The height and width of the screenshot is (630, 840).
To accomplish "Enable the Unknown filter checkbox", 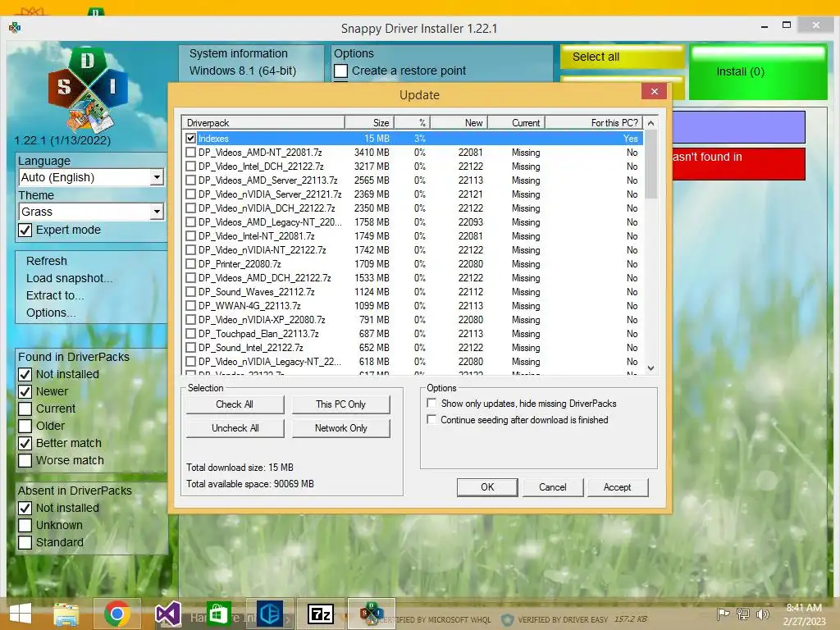I will pos(25,525).
